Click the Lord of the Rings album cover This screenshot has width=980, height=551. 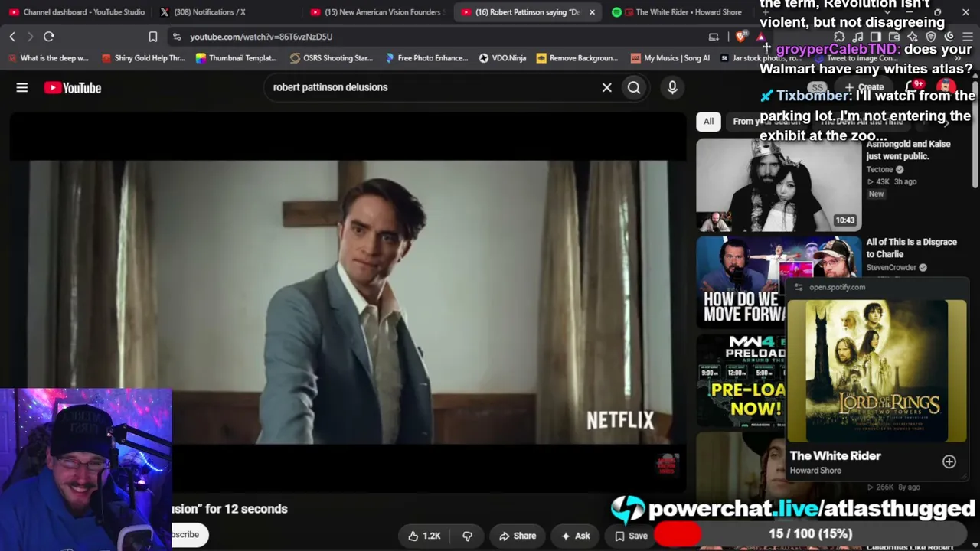tap(877, 371)
